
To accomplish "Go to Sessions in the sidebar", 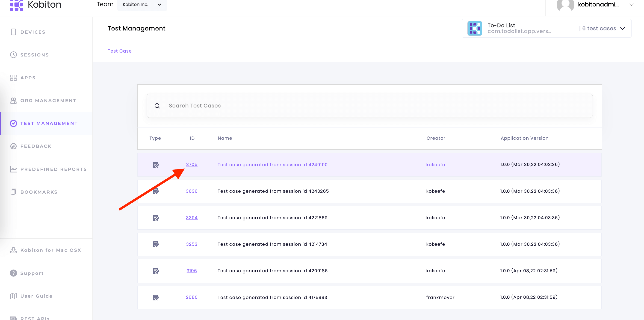I will [x=35, y=55].
